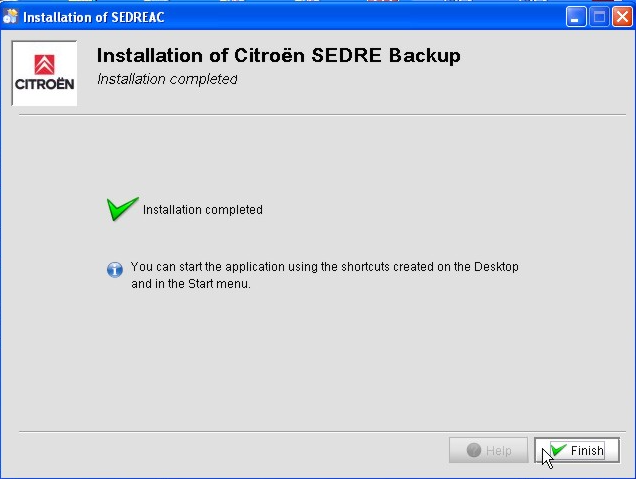Click the italic "Installation completed" subtitle
Screen dimensions: 636x479
point(167,79)
